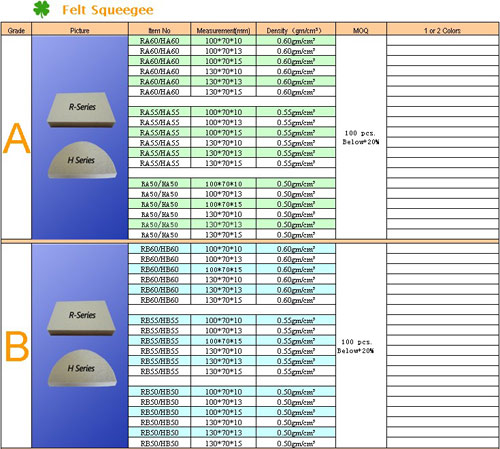Select the first RB60/HB60 item cell
The height and width of the screenshot is (449, 500).
pos(160,249)
